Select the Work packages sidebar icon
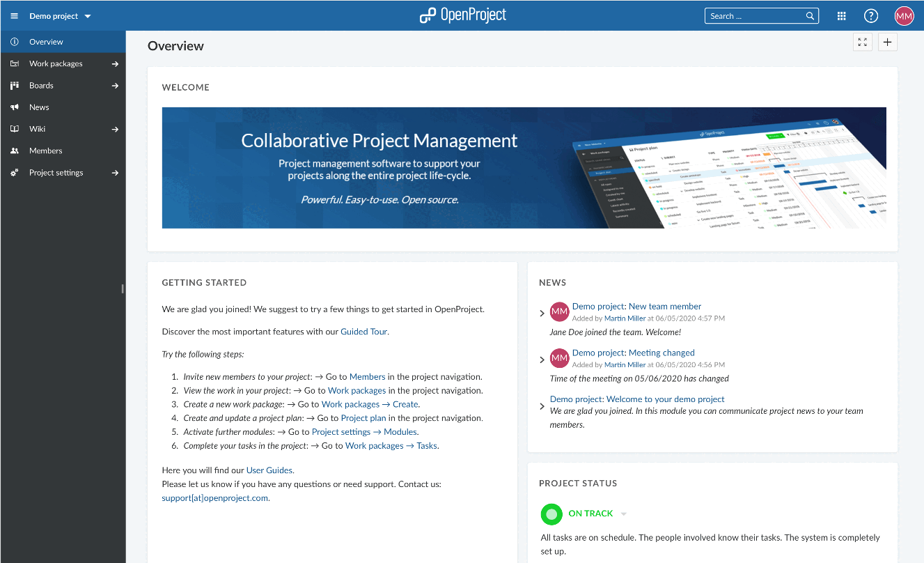The image size is (924, 563). click(15, 63)
